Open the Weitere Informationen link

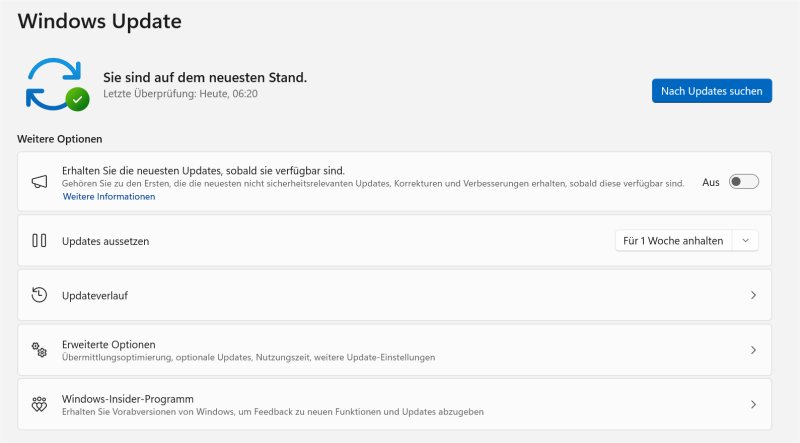tap(109, 196)
